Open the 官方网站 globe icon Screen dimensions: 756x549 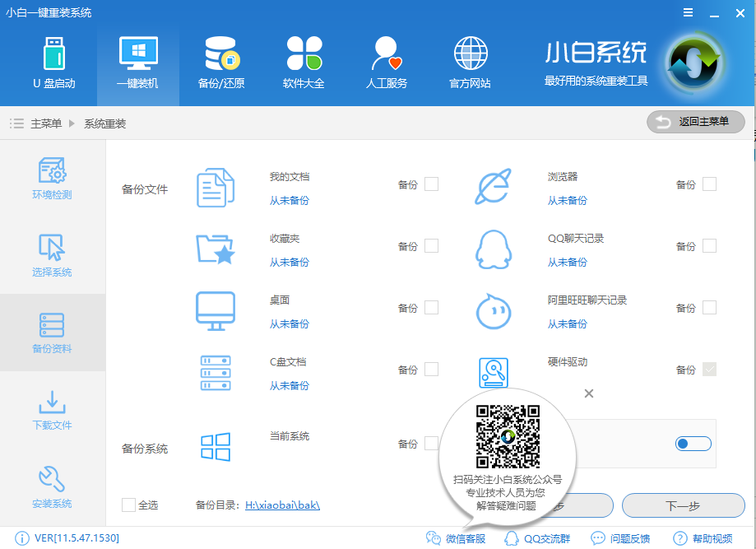(471, 54)
